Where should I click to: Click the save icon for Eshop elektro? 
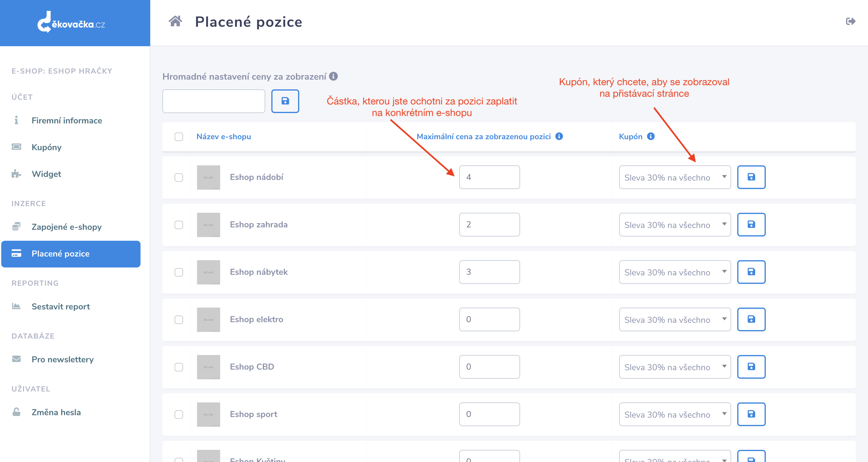point(751,319)
